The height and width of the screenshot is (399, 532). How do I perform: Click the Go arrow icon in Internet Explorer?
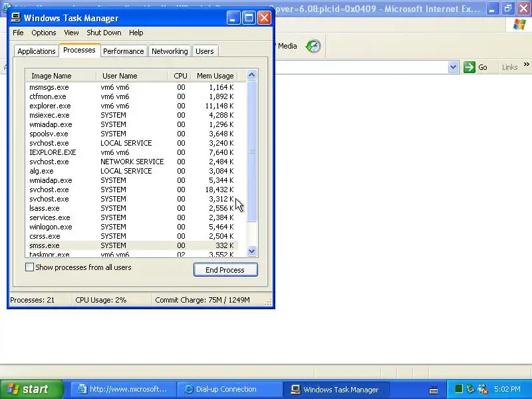469,67
